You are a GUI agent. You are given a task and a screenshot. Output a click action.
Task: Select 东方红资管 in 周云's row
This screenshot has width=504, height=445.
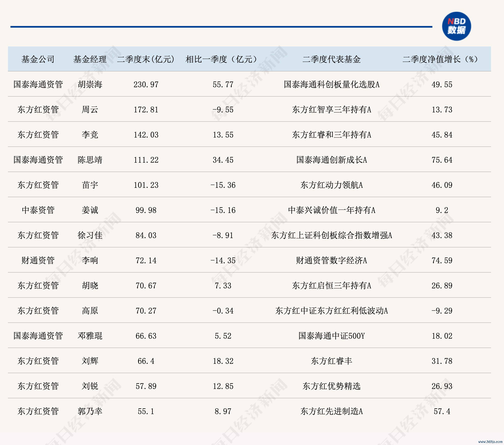pos(38,110)
